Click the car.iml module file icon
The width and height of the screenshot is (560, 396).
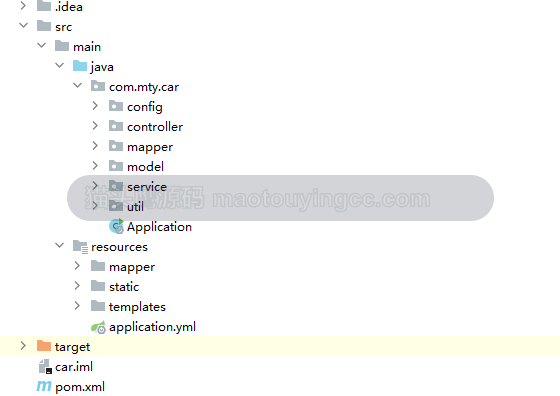tap(45, 366)
